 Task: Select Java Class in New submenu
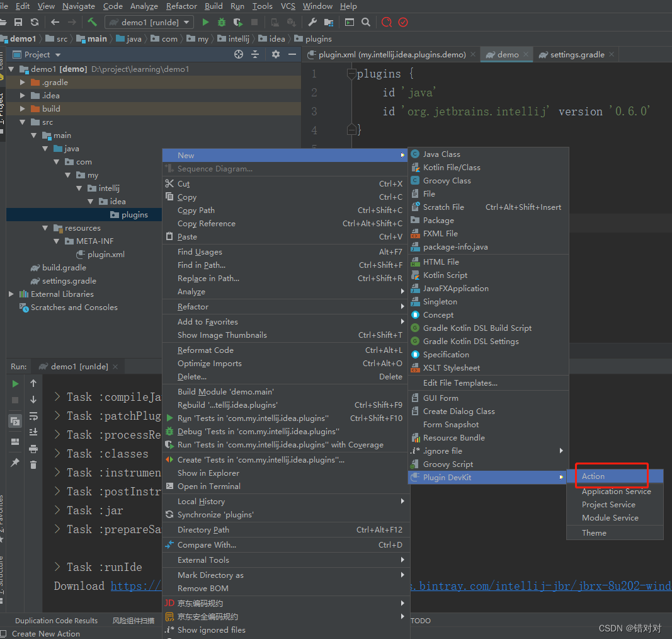coord(489,154)
